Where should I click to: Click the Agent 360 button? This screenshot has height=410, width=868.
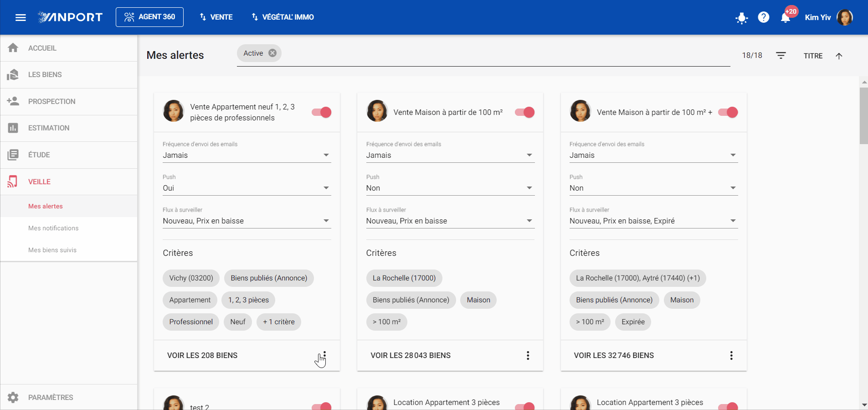coord(149,17)
